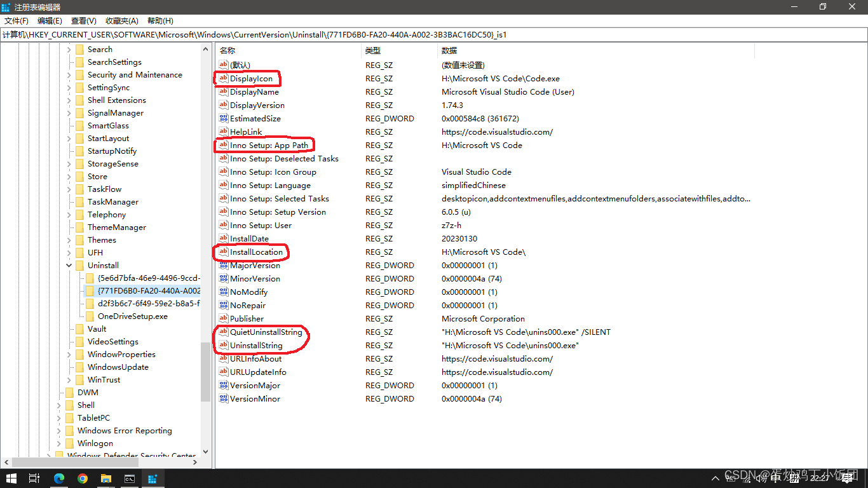868x488 pixels.
Task: Select the Inno Setup: App Path entry
Action: click(269, 145)
